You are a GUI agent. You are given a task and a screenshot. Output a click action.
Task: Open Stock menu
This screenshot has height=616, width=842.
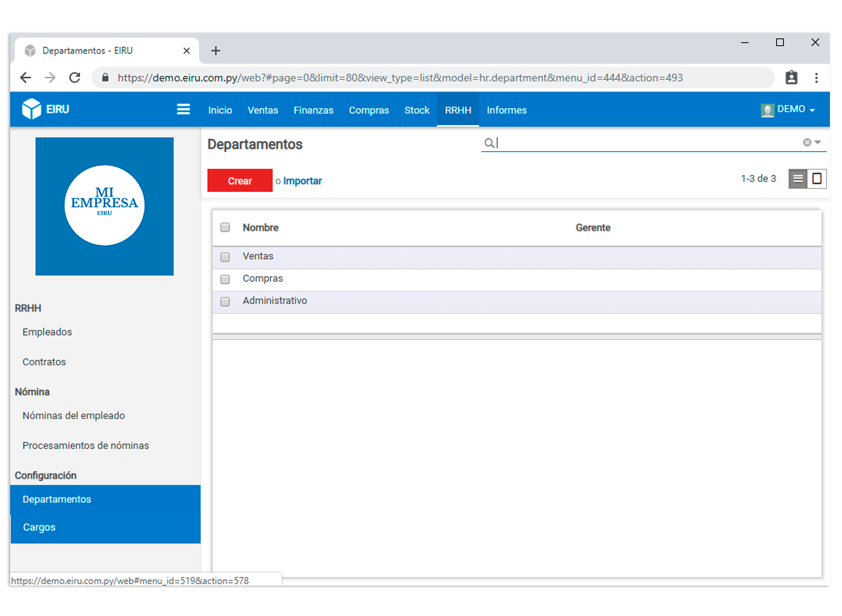tap(417, 110)
